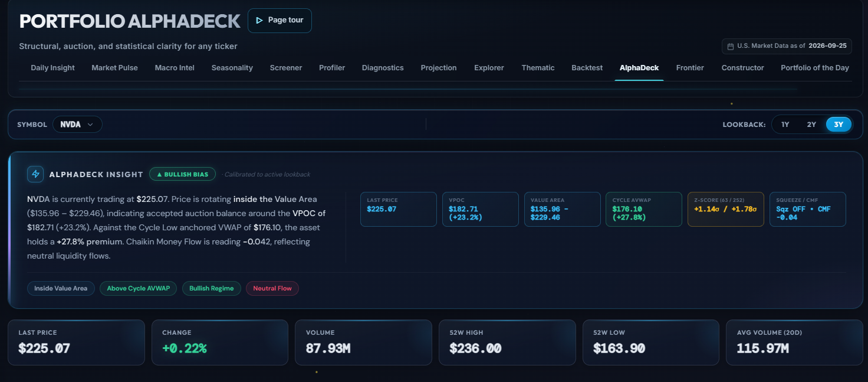Screen dimensions: 868x382
Task: Open the Explorer tab
Action: pos(489,68)
